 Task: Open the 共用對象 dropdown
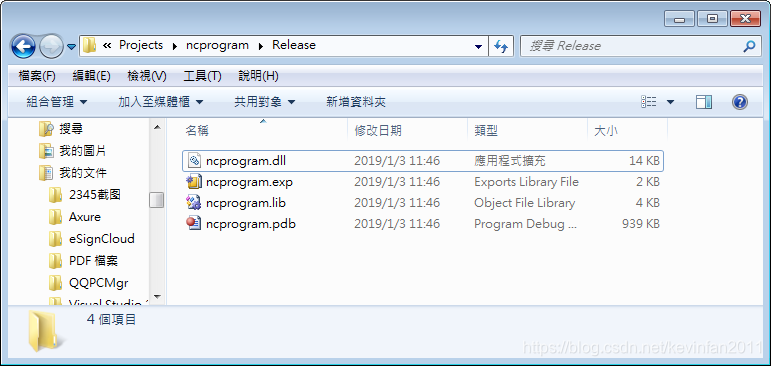tap(265, 102)
